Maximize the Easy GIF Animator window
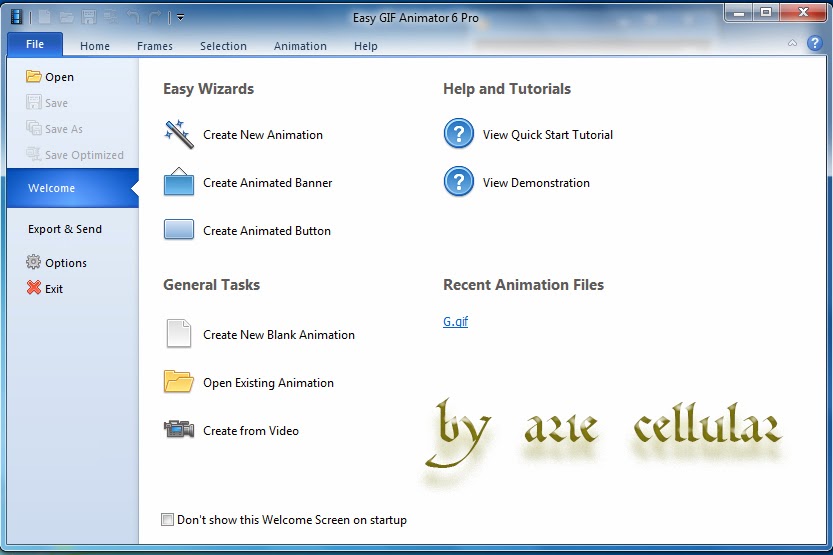Viewport: 833px width, 555px height. 766,13
